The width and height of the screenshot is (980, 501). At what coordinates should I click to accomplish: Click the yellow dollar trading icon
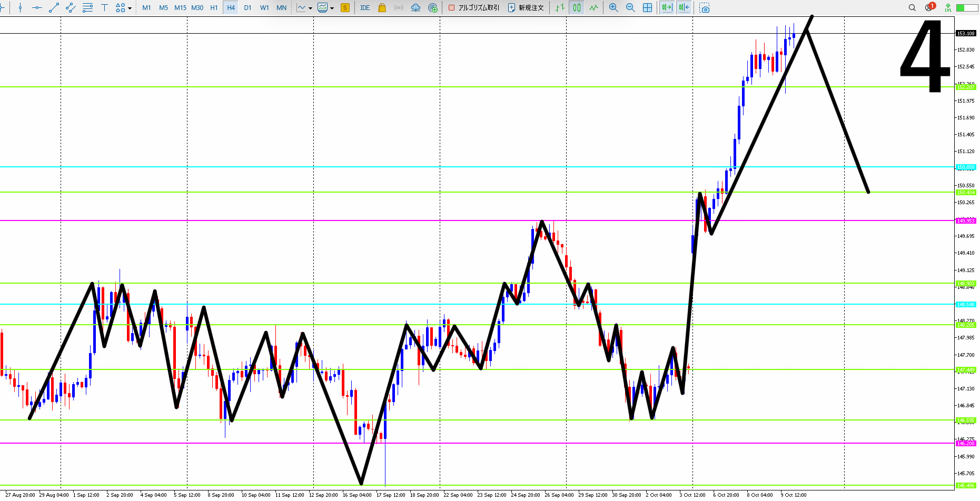click(345, 8)
